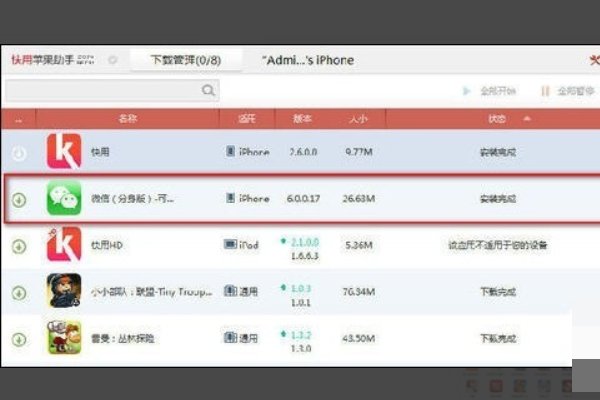The image size is (600, 400).
Task: Switch to the "Admi...'s iPhone" tab
Action: click(308, 60)
